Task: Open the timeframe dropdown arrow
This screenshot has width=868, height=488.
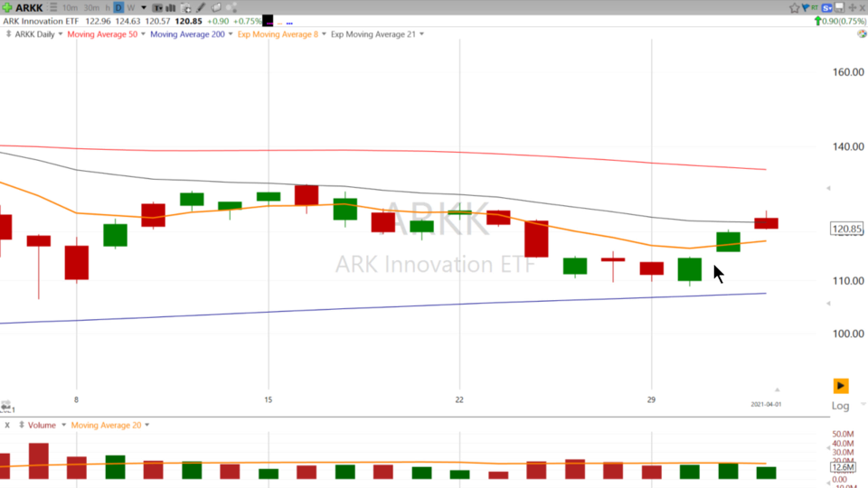Action: pos(143,8)
